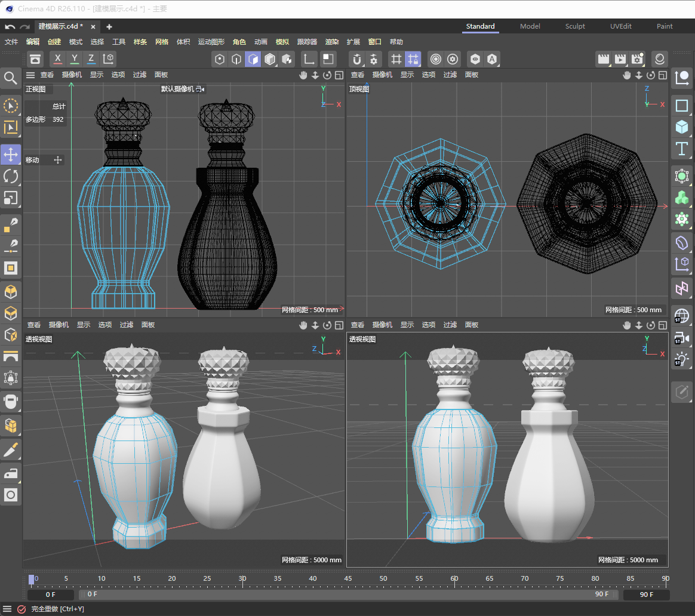
Task: Open the front view hamburger menu
Action: 30,75
